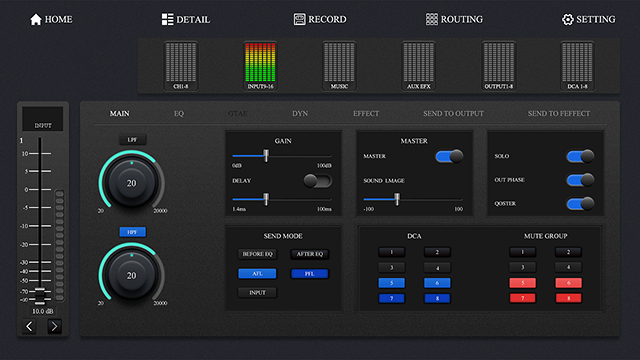This screenshot has height=360, width=640.
Task: Assign MUTE GROUP 3
Action: click(x=522, y=267)
